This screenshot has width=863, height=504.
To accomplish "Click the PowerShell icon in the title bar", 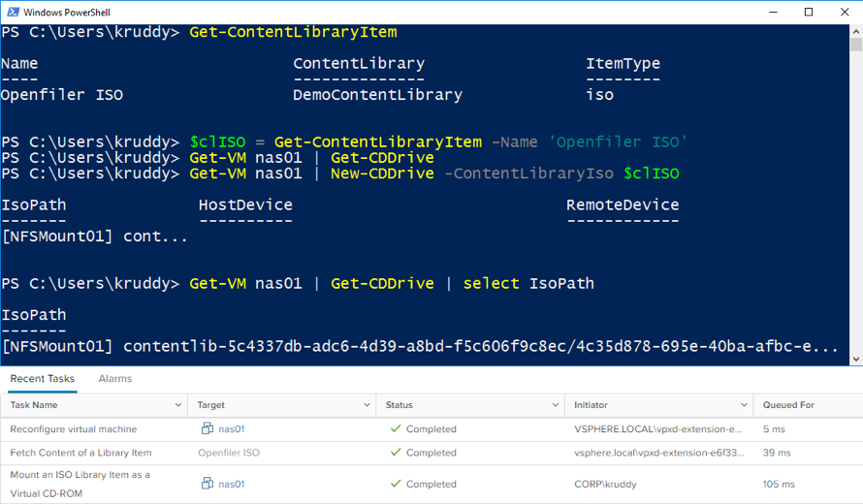I will [x=14, y=12].
